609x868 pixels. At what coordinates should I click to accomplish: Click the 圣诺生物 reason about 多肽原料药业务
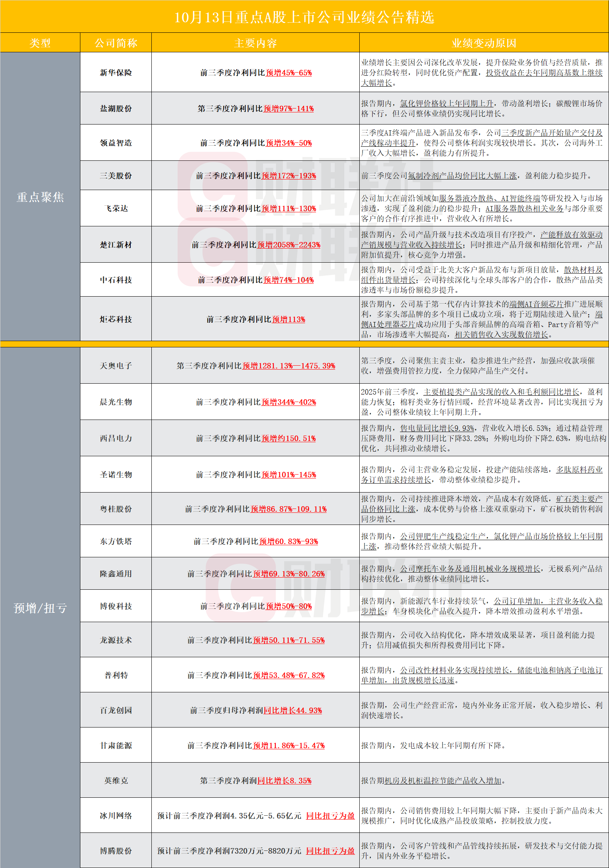click(x=482, y=475)
